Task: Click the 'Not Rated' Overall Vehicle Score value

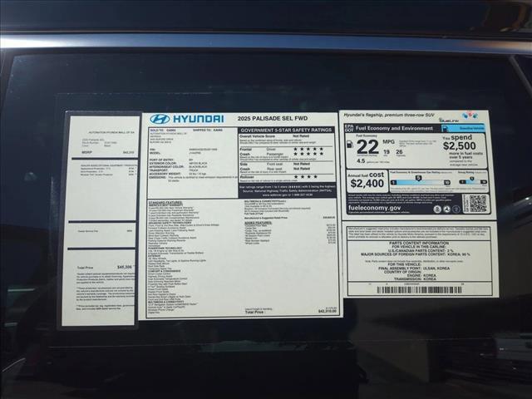Action: click(301, 135)
